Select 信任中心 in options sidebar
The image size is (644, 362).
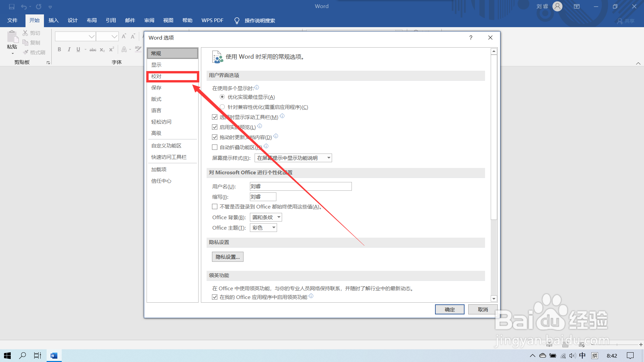pyautogui.click(x=172, y=181)
